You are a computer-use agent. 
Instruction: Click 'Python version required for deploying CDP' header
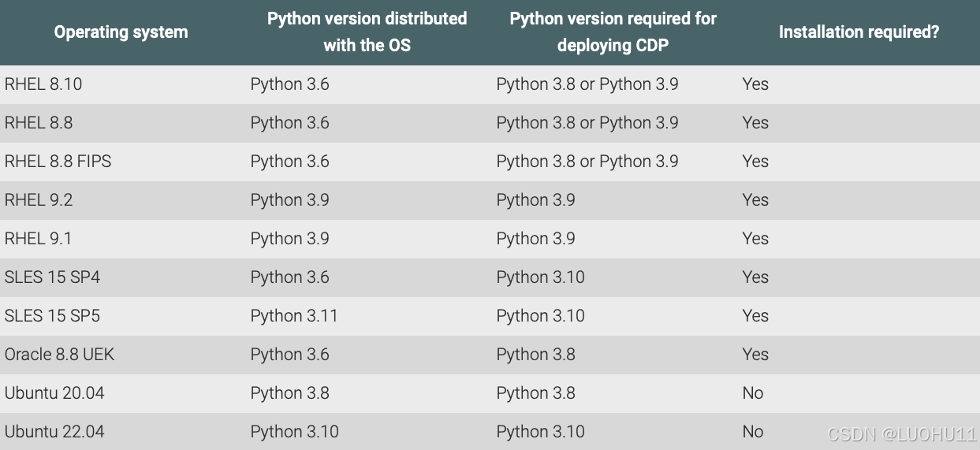pyautogui.click(x=613, y=32)
